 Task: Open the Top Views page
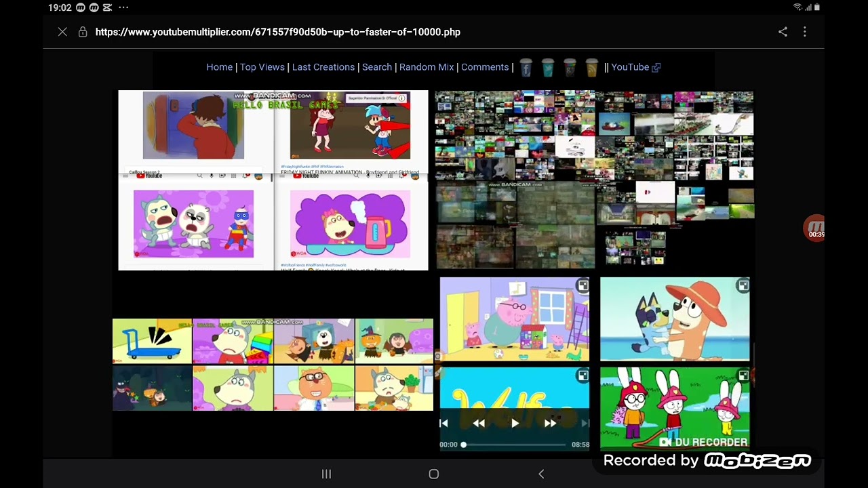(x=262, y=67)
